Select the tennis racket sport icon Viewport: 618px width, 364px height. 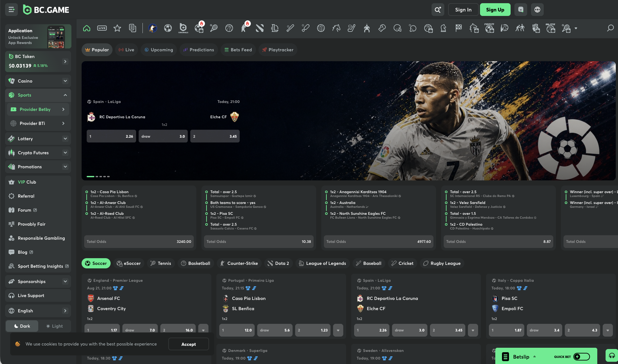214,28
